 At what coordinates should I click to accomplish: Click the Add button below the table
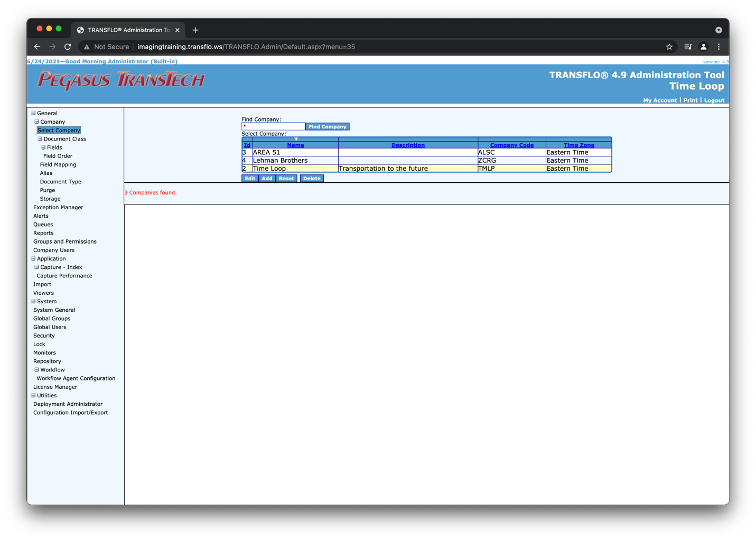click(x=267, y=179)
